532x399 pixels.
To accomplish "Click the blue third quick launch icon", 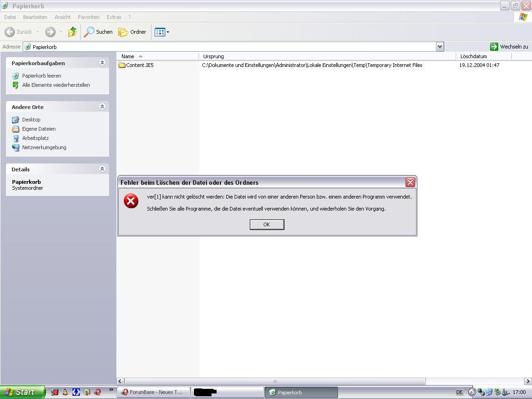I will coord(76,392).
